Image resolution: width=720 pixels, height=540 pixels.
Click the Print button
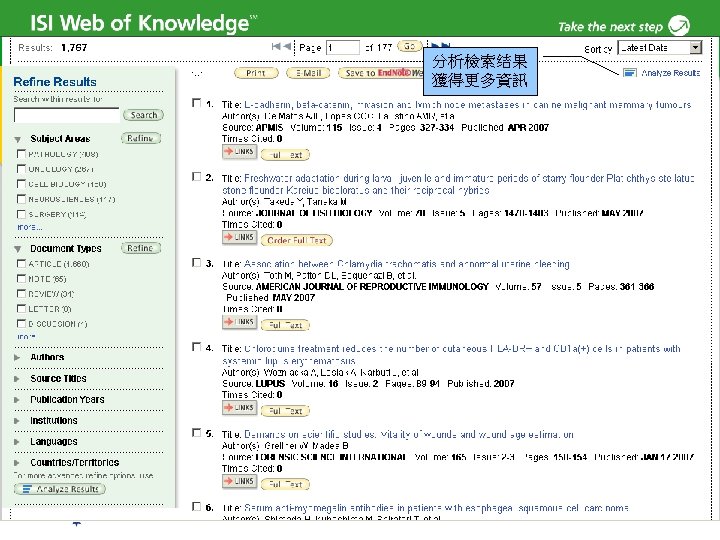[256, 73]
